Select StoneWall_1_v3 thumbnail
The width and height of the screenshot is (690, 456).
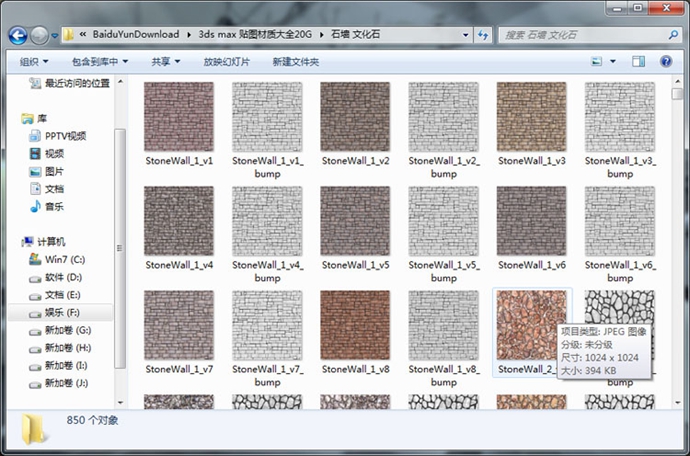point(532,117)
